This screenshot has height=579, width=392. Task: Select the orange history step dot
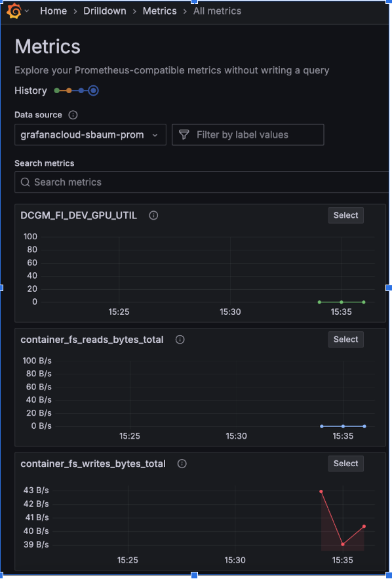69,90
